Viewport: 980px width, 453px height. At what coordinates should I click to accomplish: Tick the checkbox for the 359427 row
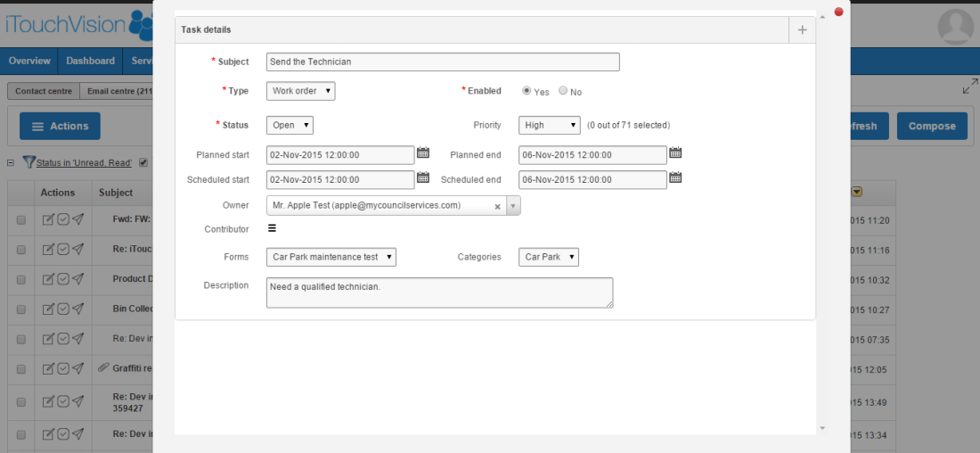(21, 402)
